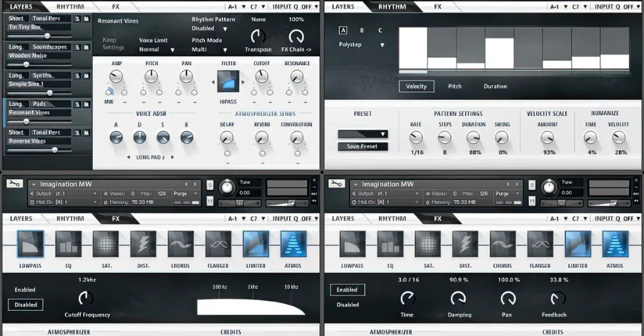Click the Feedback knob at 33.8 %
The height and width of the screenshot is (336, 644).
point(557,299)
